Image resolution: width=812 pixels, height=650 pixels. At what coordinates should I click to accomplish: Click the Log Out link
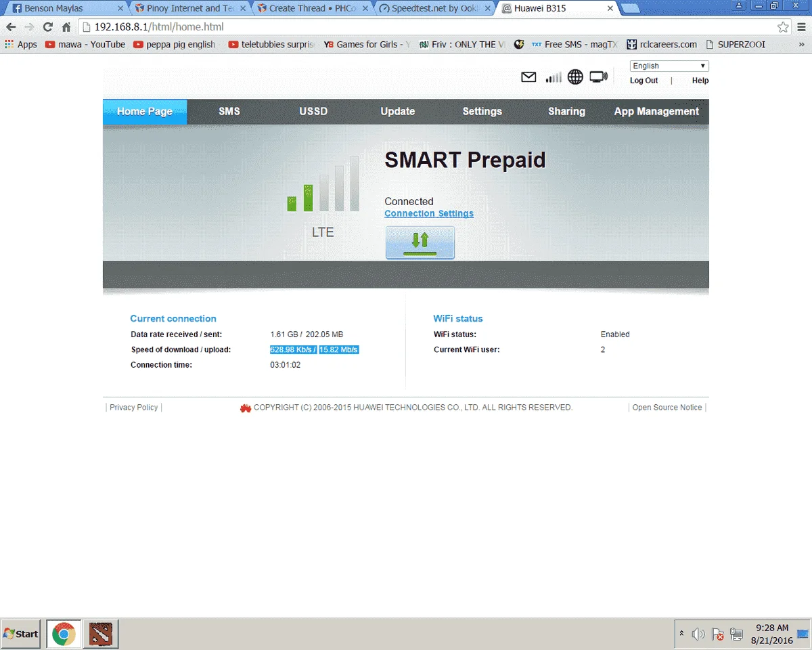point(644,81)
